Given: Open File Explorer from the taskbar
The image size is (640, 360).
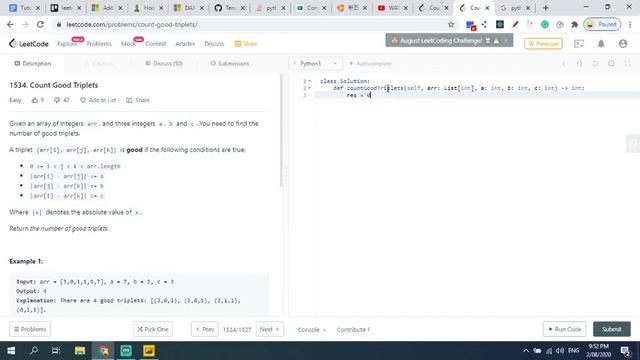Looking at the screenshot, I should pos(80,351).
